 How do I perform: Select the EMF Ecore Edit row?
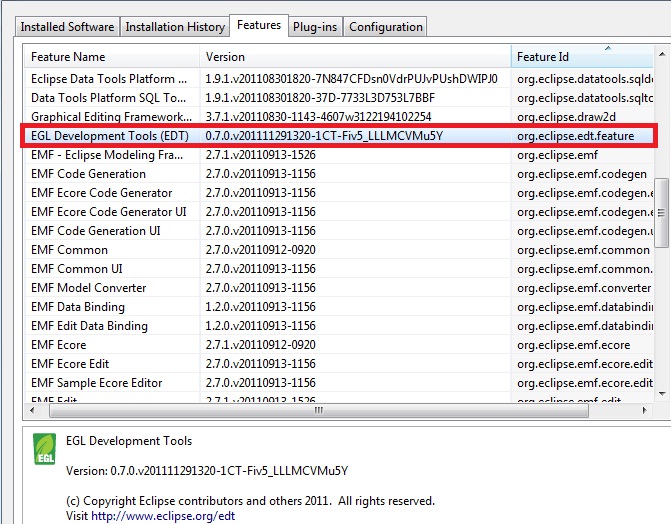339,364
